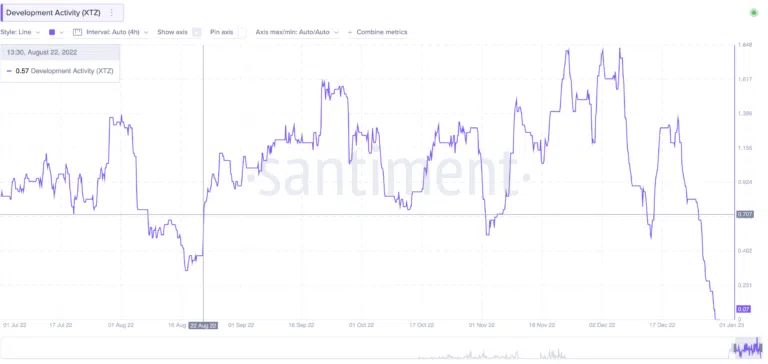Open the three-dot metric options menu
Viewport: 768px width, 364px height.
coord(112,13)
